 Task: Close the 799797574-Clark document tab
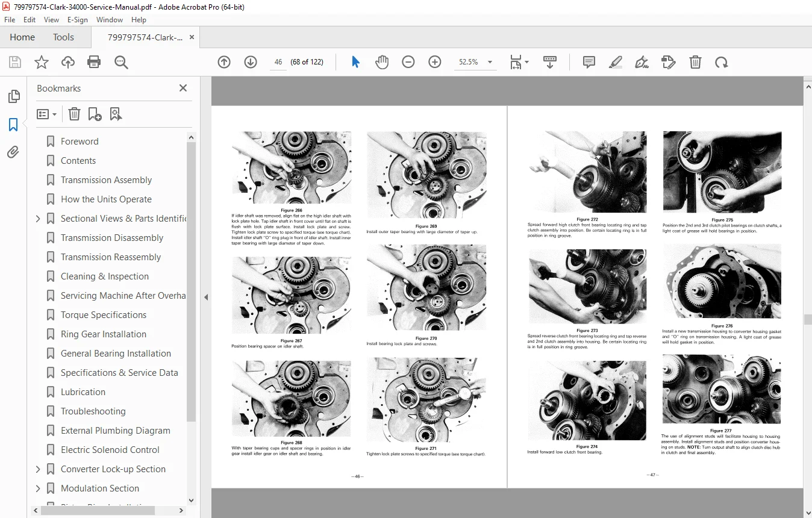pyautogui.click(x=192, y=37)
